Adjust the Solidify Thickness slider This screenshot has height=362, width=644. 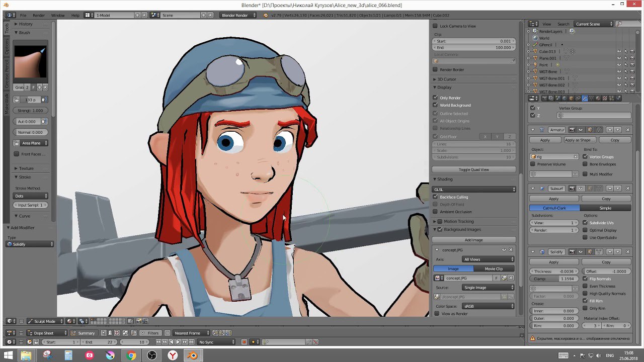(x=554, y=271)
